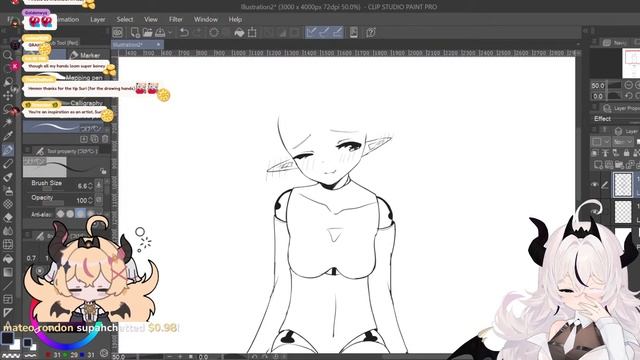Open the Normal blending mode dropdown

(622, 142)
